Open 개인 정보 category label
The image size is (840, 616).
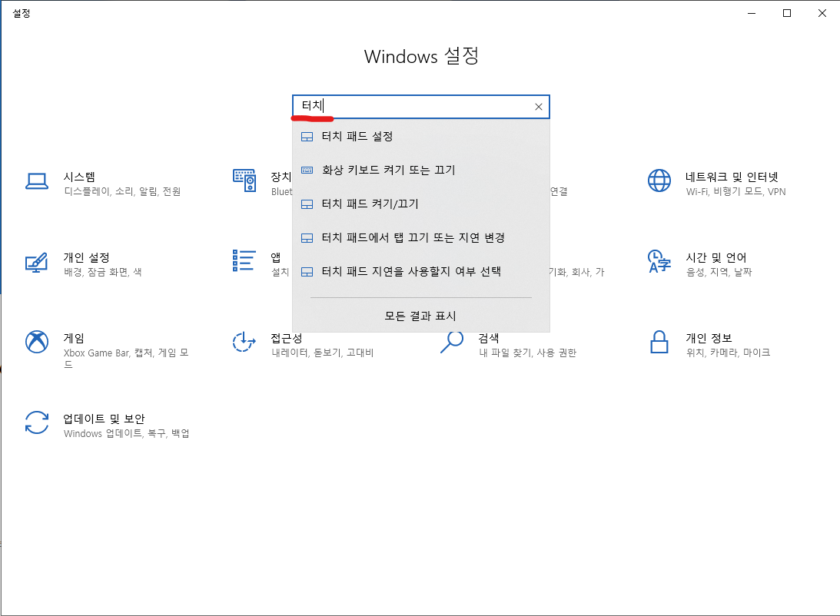pos(709,338)
